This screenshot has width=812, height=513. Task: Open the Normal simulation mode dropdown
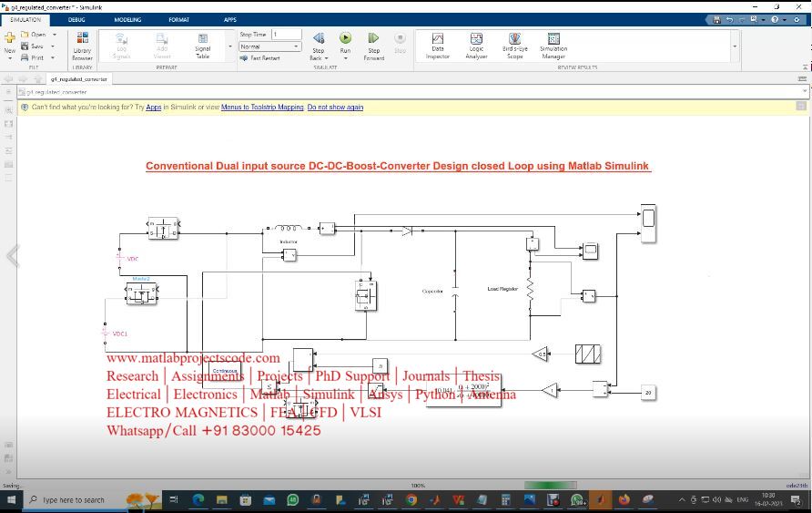(269, 46)
